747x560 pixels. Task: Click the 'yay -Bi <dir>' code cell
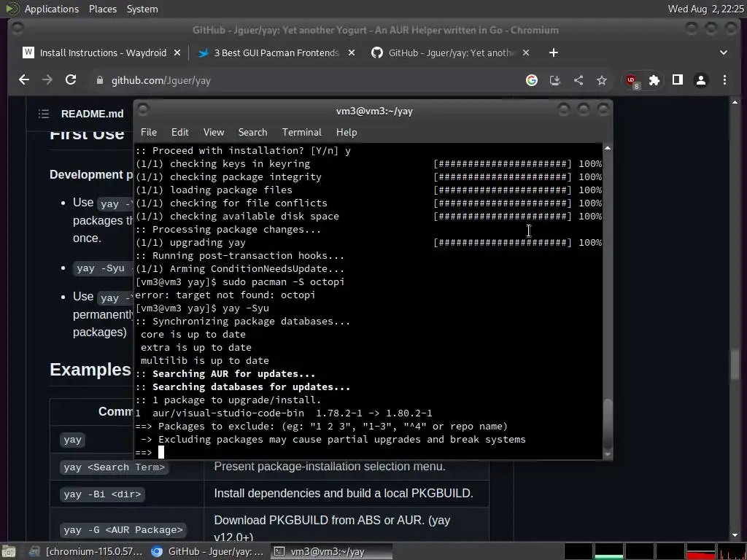click(x=102, y=494)
